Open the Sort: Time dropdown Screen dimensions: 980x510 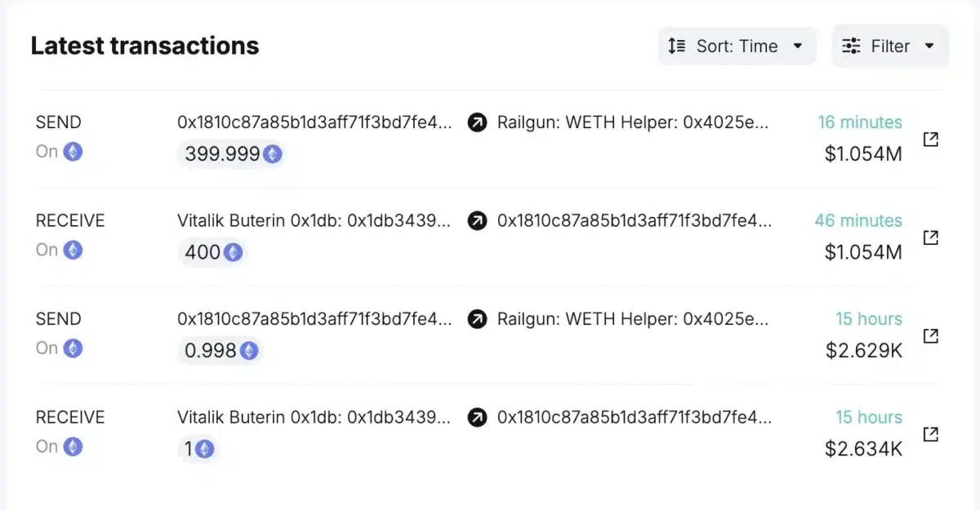pyautogui.click(x=737, y=47)
